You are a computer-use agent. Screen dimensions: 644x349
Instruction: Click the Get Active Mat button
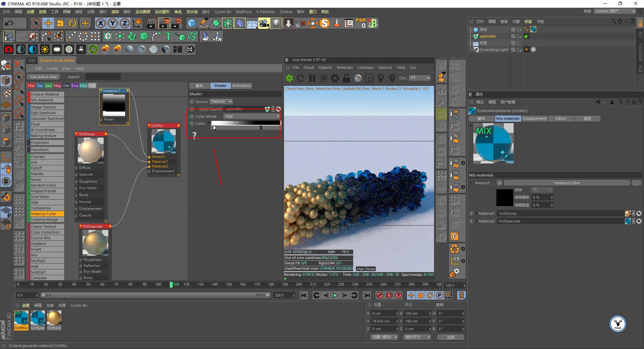coord(43,77)
